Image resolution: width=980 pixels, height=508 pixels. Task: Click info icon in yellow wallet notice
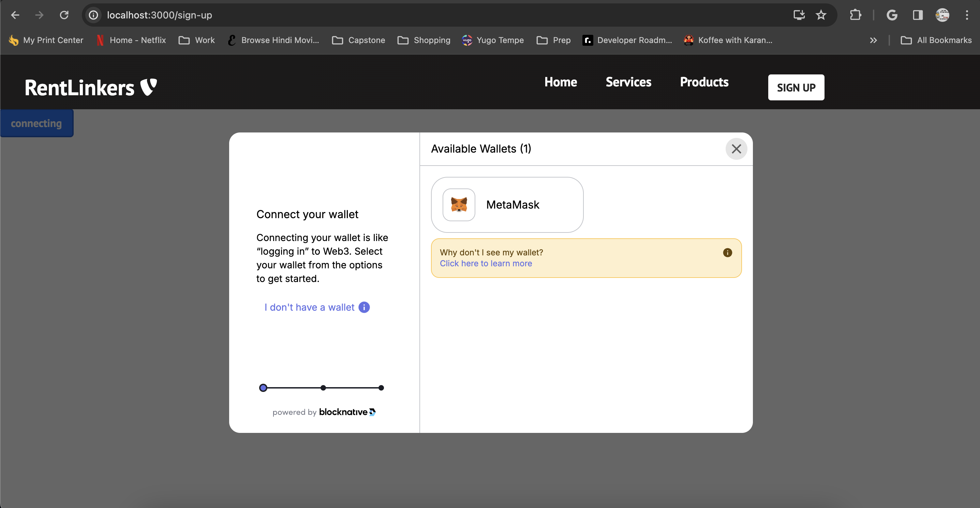pyautogui.click(x=727, y=253)
